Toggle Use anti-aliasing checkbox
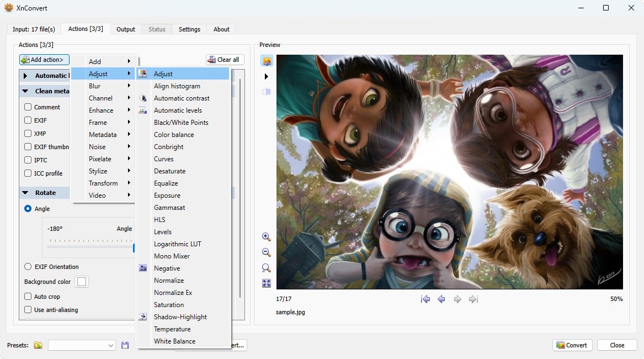Viewport: 644px width, 359px height. (28, 310)
